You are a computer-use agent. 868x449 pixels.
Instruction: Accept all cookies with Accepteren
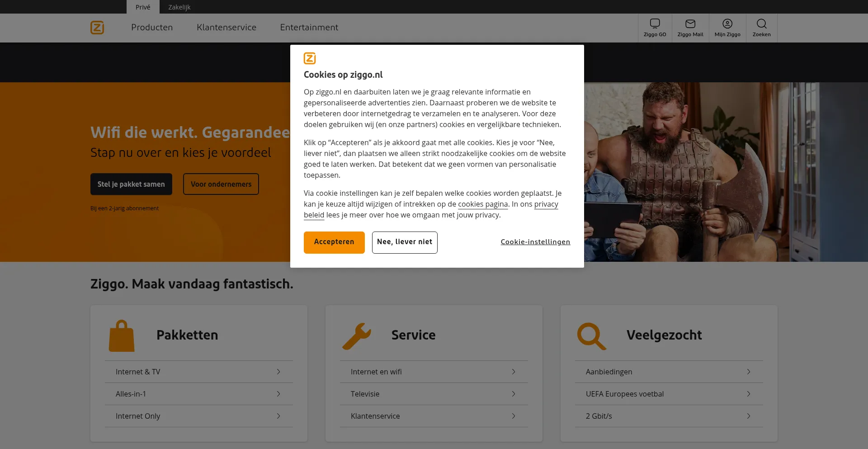(x=334, y=242)
